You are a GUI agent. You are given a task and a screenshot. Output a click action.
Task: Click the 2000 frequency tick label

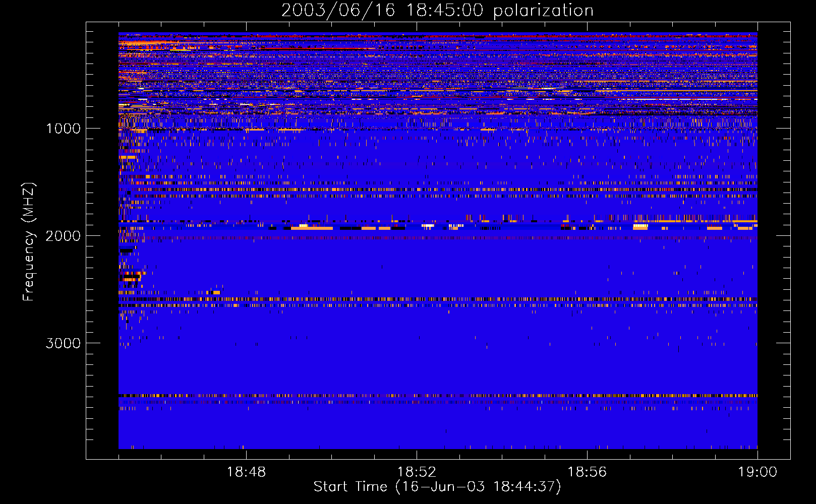tap(63, 236)
